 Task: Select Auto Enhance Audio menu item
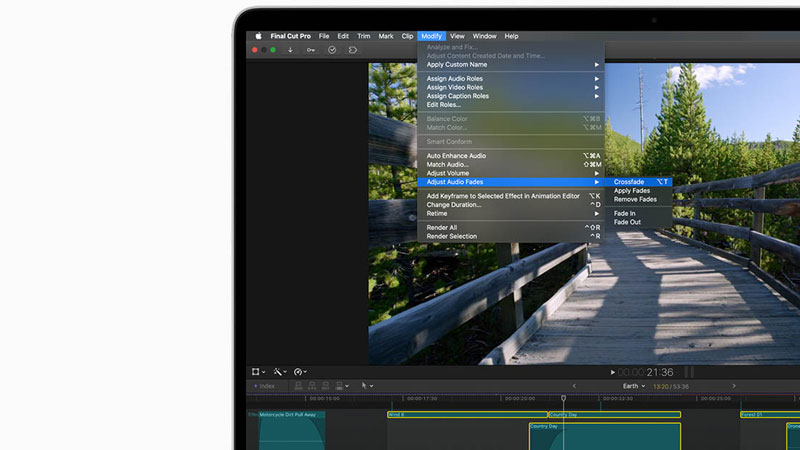pos(456,156)
